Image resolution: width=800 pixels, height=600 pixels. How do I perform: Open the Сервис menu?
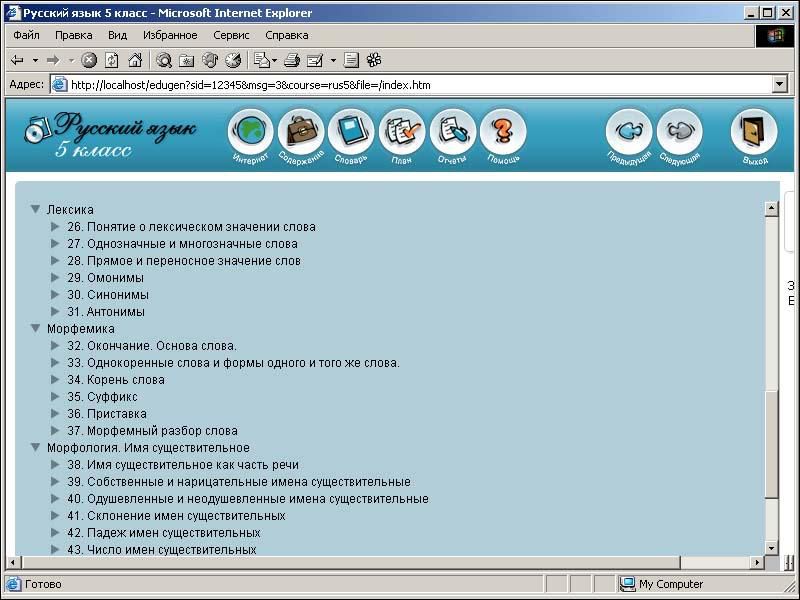231,35
